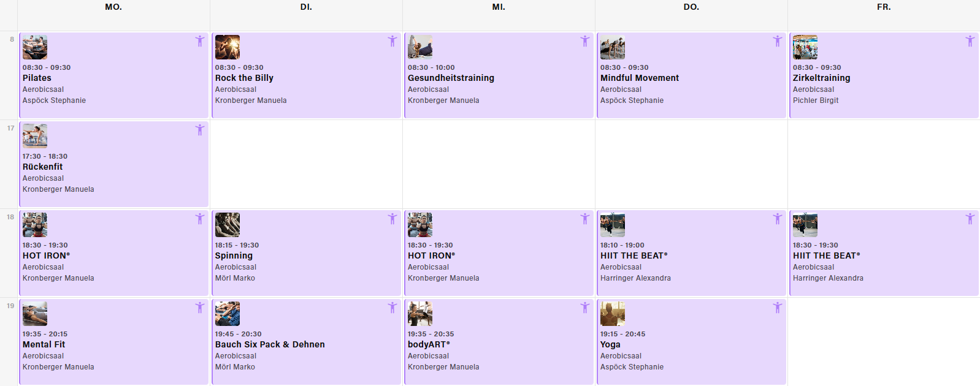Click the person icon on Rock the Billy

[x=392, y=41]
